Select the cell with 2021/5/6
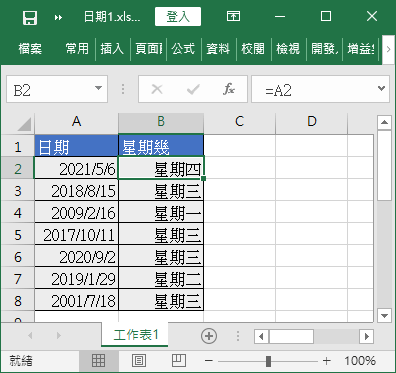This screenshot has height=373, width=396. (76, 169)
